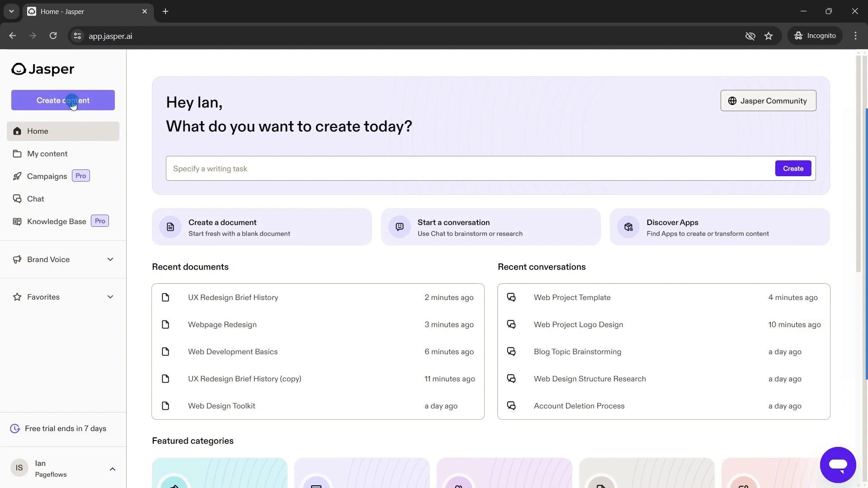Click the Brand Voice icon
This screenshot has width=868, height=488.
click(x=17, y=259)
